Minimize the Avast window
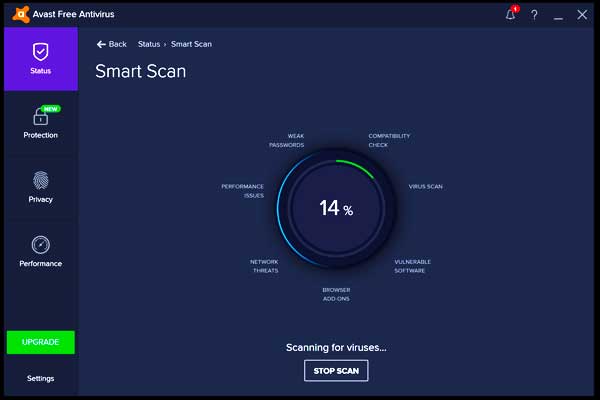 [558, 18]
